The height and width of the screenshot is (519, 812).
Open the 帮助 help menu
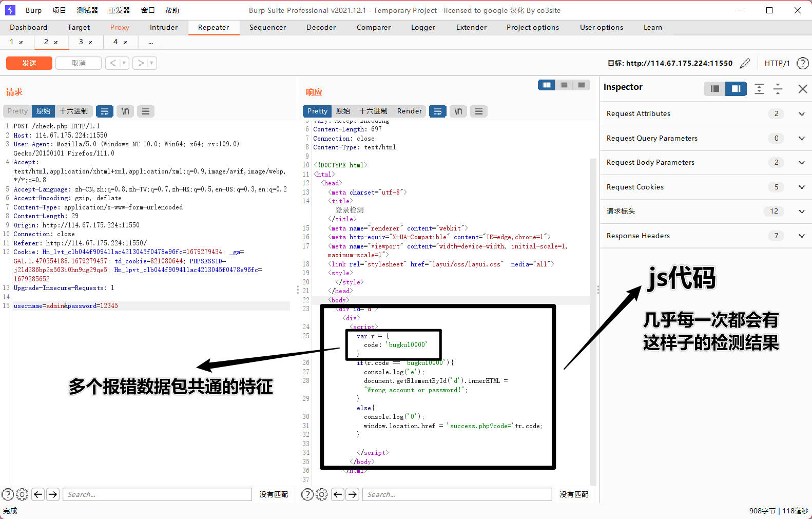[172, 10]
